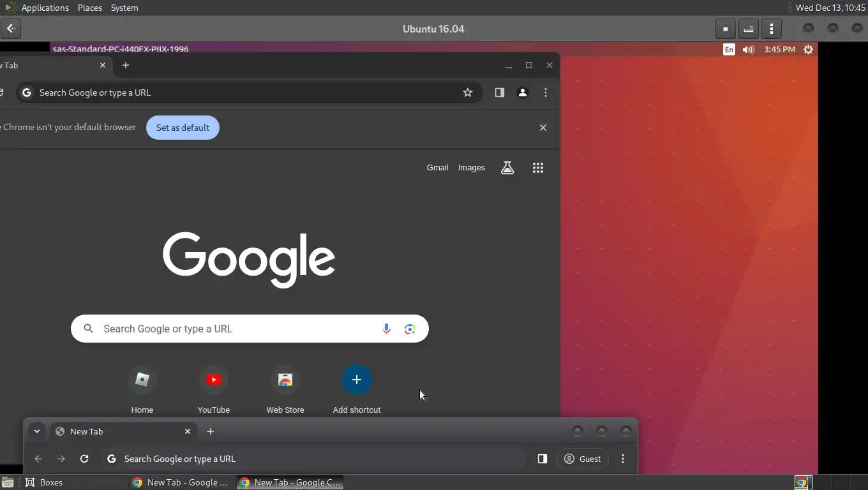Open the YouTube shortcut

214,390
